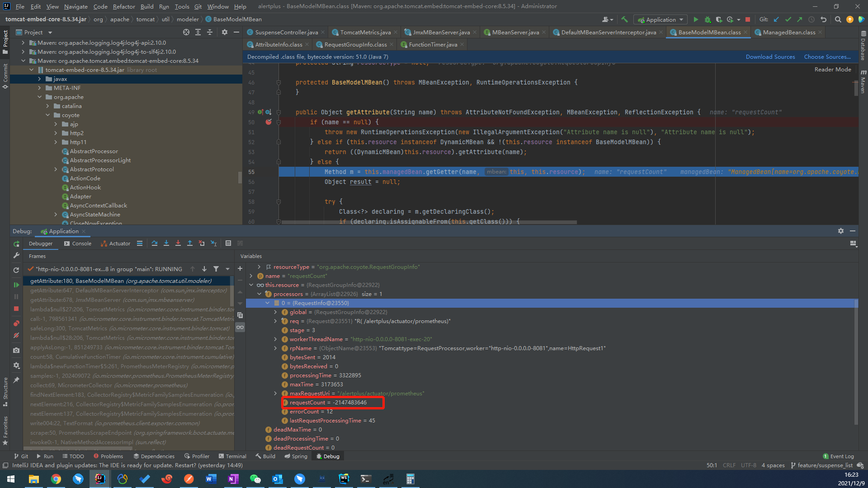Click the Build project hammer icon
This screenshot has height=488, width=868.
click(625, 19)
